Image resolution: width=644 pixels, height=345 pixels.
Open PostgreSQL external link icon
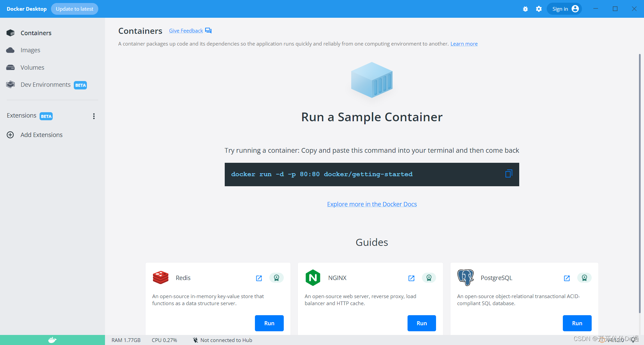click(x=567, y=278)
